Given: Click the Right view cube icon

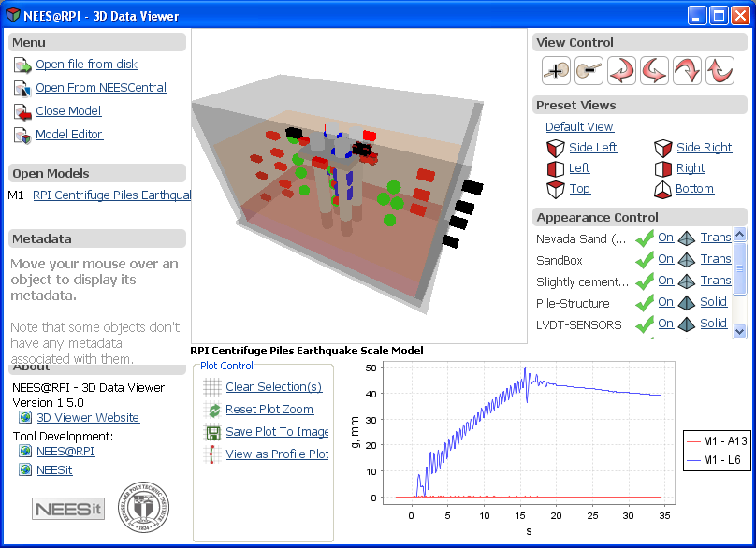Looking at the screenshot, I should 663,168.
